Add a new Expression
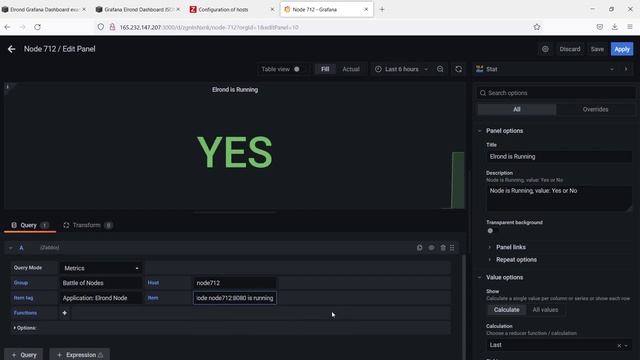Screen dimensions: 640x360 click(80, 355)
